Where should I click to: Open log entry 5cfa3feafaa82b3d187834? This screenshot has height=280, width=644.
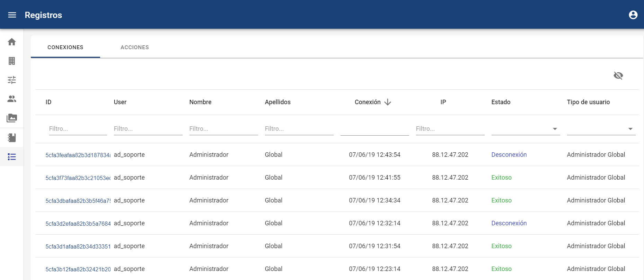[x=78, y=155]
